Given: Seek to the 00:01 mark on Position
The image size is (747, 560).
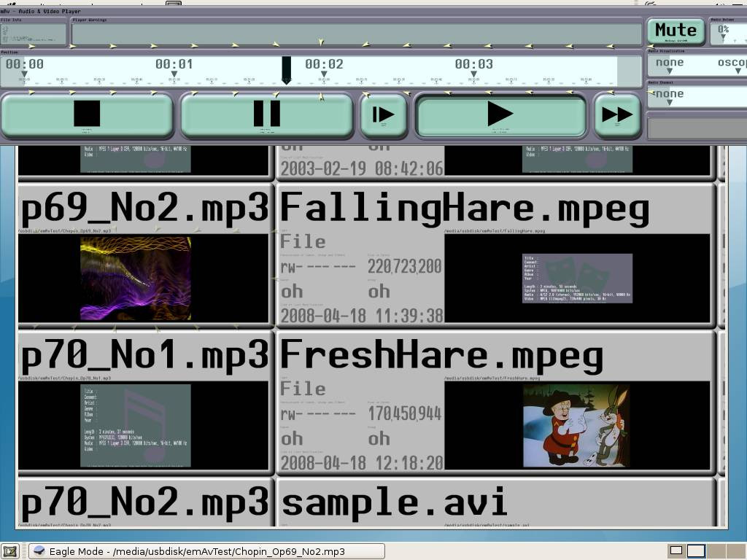Looking at the screenshot, I should point(174,66).
